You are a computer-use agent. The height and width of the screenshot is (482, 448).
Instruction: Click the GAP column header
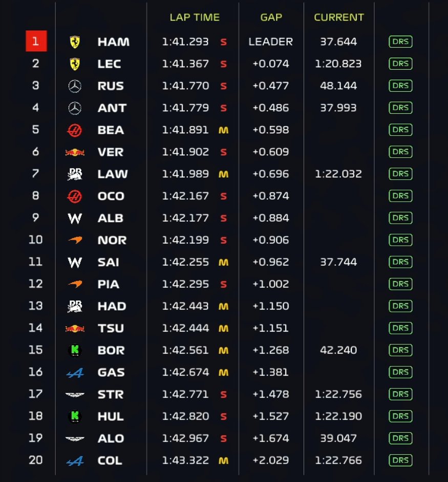point(271,17)
